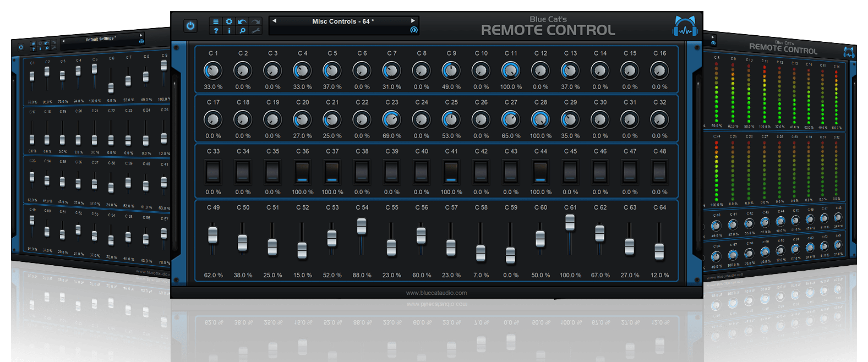Viewport: 868px width, 362px height.
Task: Select next preset with right arrow
Action: coord(413,21)
